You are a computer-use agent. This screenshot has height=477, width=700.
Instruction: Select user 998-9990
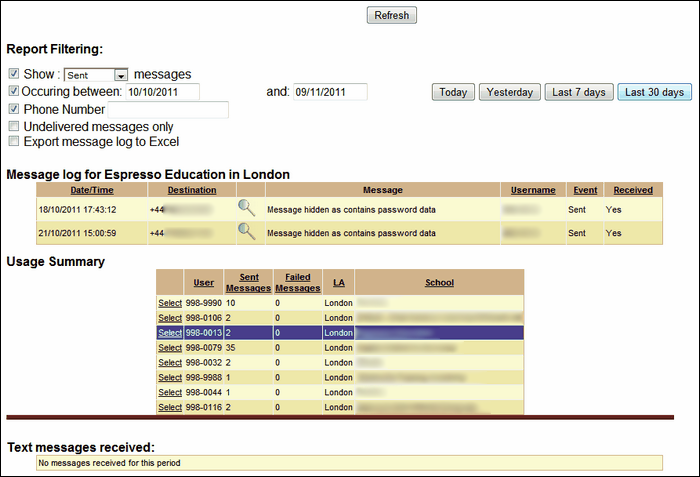[x=170, y=303]
